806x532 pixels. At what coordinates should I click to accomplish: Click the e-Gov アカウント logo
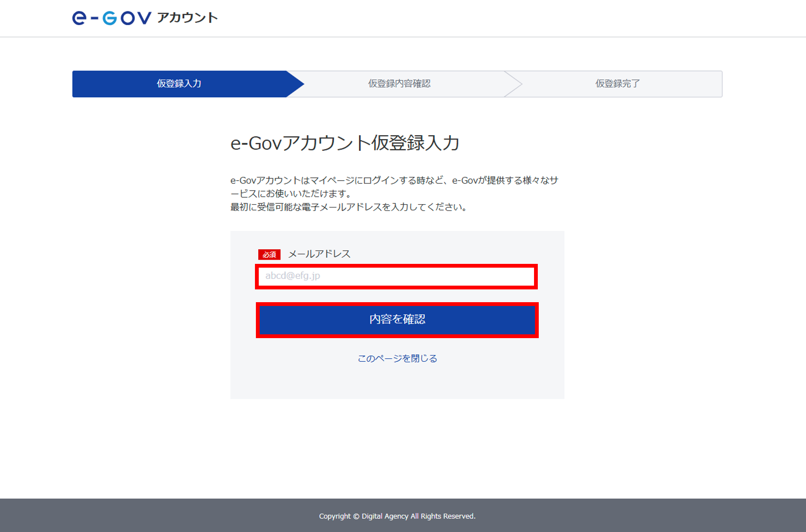point(145,18)
